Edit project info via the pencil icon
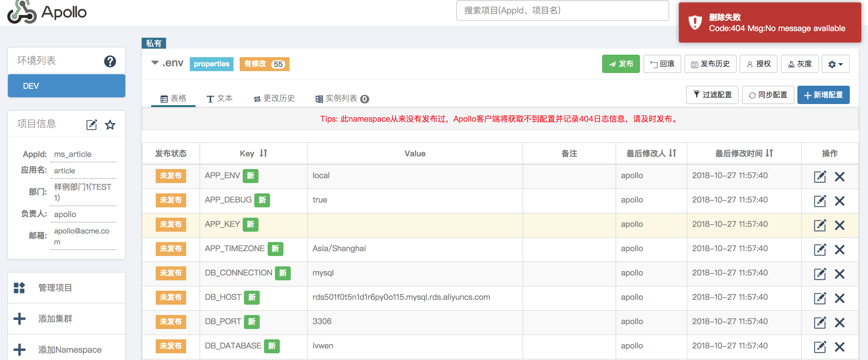The image size is (868, 360). pyautogui.click(x=91, y=124)
